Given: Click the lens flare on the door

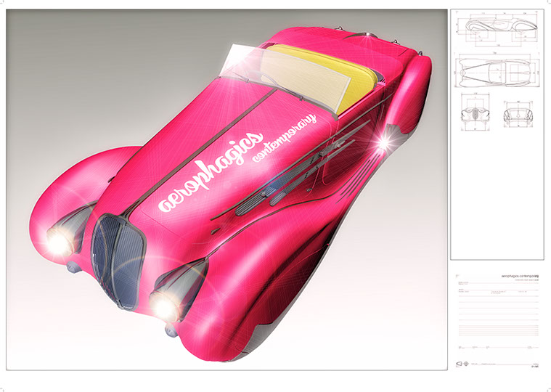Looking at the screenshot, I should point(383,142).
